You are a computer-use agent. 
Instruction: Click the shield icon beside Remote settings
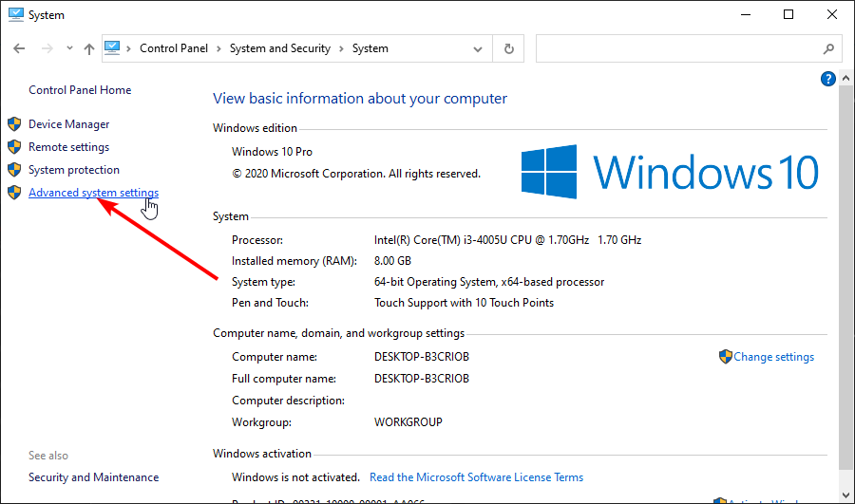coord(14,147)
